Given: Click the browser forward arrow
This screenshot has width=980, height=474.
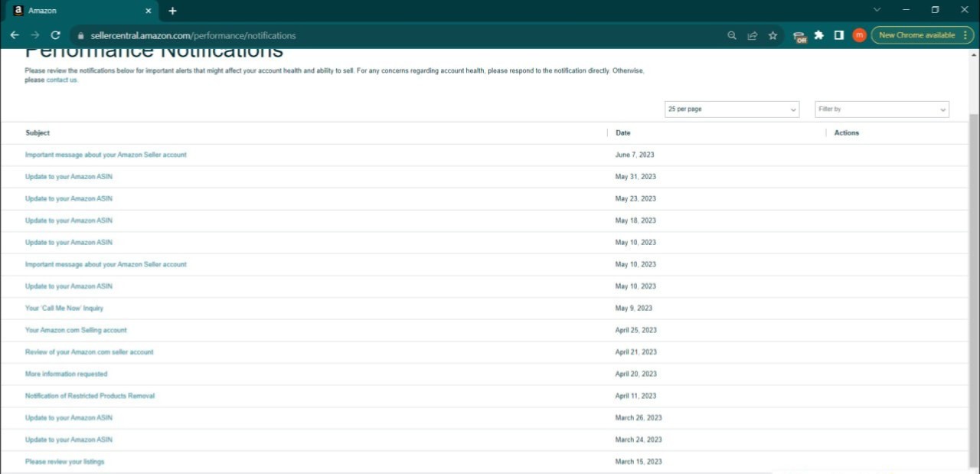Looking at the screenshot, I should (35, 35).
